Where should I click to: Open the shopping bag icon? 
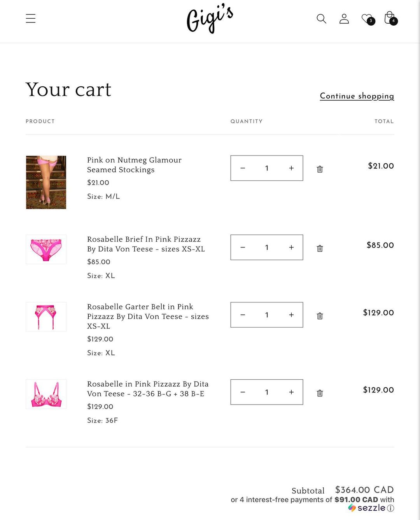pyautogui.click(x=390, y=18)
